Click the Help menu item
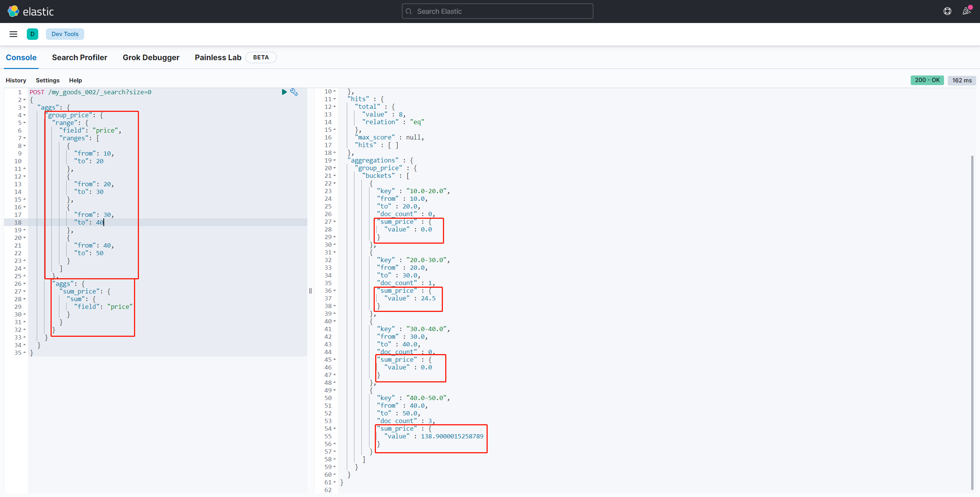Image resolution: width=980 pixels, height=497 pixels. click(x=74, y=80)
